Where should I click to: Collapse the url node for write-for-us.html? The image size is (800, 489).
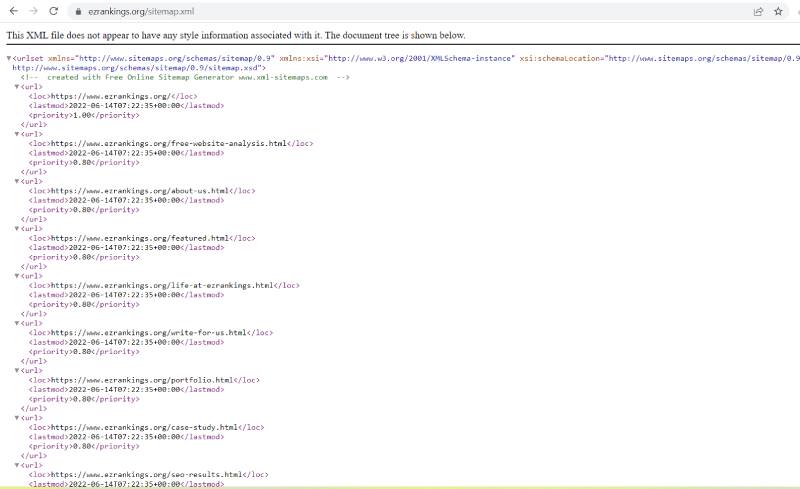pos(17,323)
